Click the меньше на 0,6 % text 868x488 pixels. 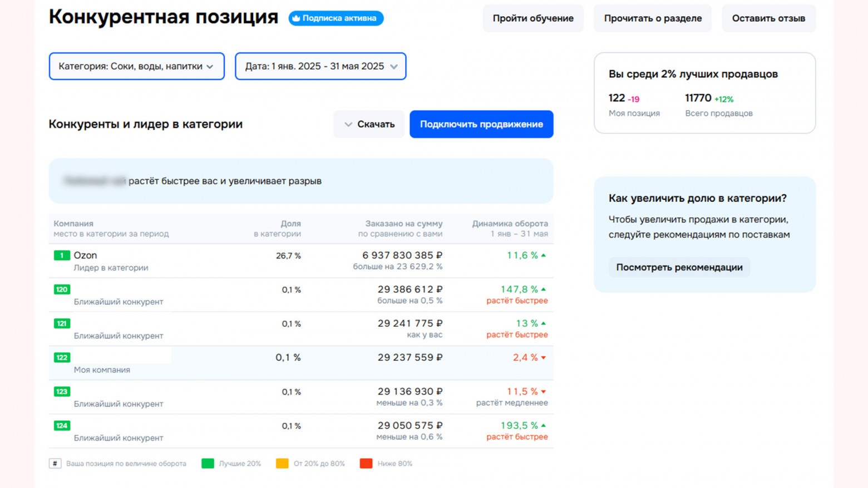[x=410, y=437]
